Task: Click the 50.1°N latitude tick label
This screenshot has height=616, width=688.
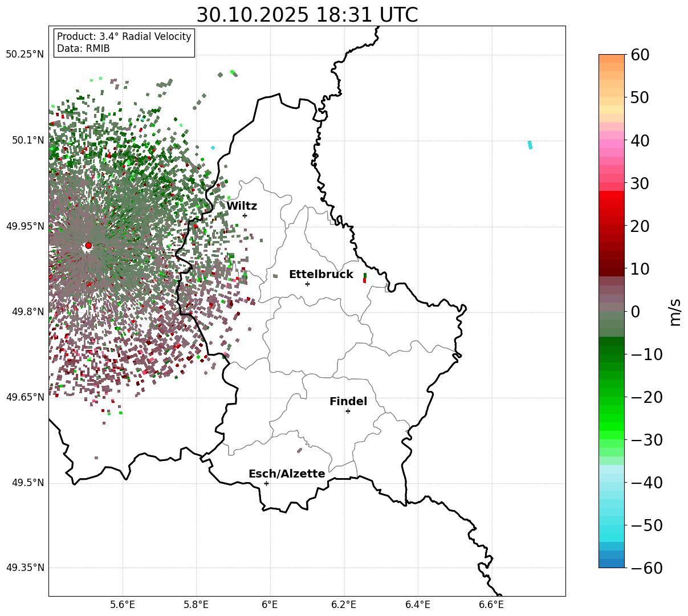Action: 27,140
